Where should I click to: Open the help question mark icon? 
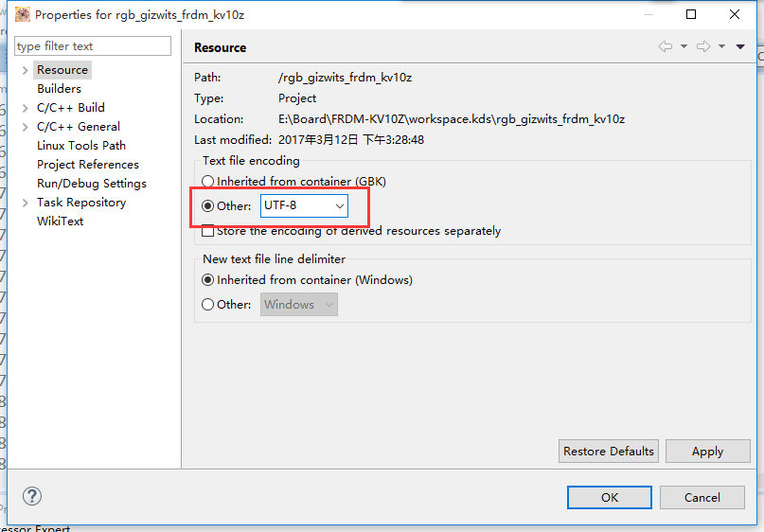click(32, 496)
